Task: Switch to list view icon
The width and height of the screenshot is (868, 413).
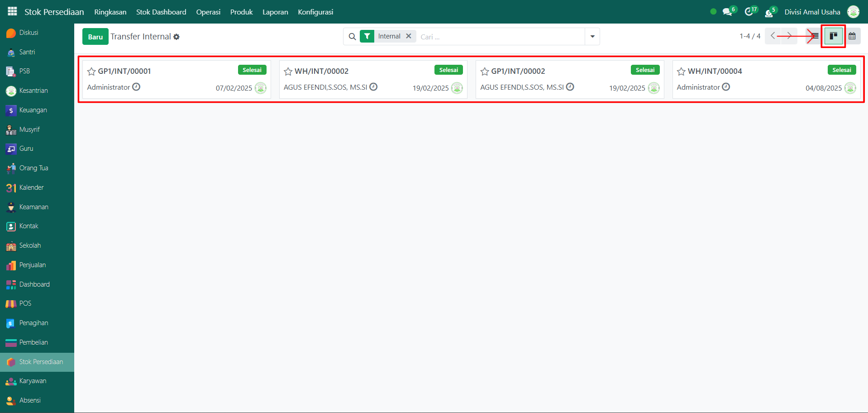Action: pos(815,36)
